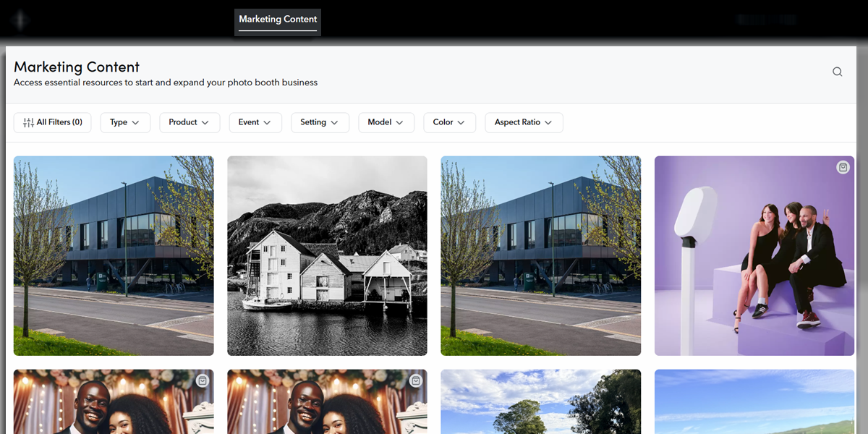The image size is (868, 434).
Task: Open building thumbnail directly left of purple image
Action: click(541, 256)
